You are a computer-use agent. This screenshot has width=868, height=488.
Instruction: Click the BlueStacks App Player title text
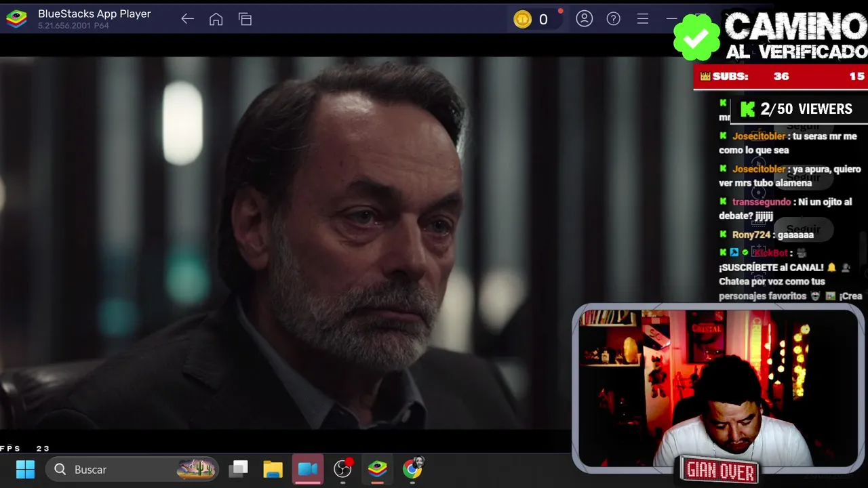(94, 14)
